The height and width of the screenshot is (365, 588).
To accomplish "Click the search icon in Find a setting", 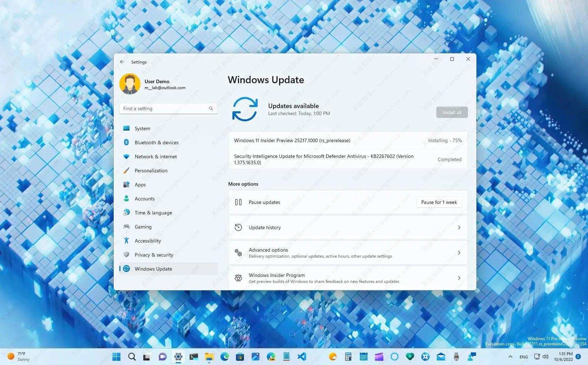I will point(211,108).
